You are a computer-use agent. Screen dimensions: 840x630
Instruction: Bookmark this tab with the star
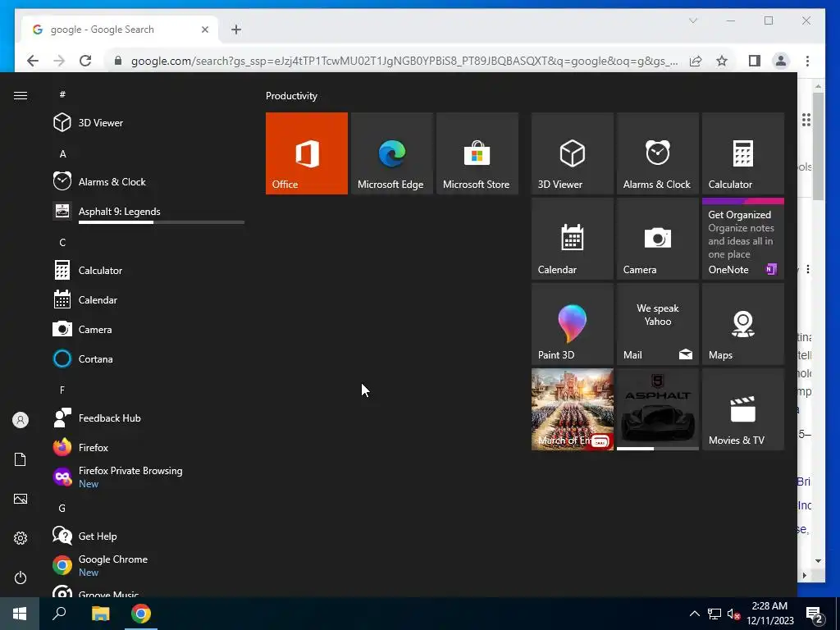pyautogui.click(x=722, y=61)
